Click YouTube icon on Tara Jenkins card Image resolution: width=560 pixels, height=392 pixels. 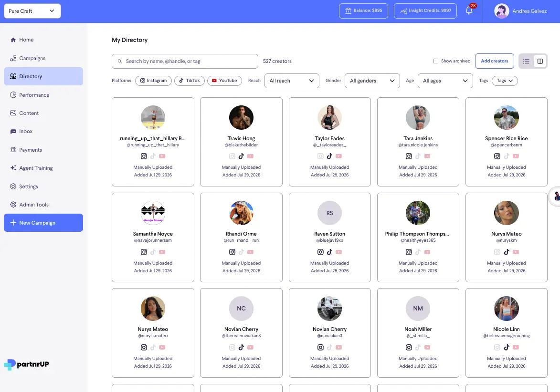pos(427,156)
